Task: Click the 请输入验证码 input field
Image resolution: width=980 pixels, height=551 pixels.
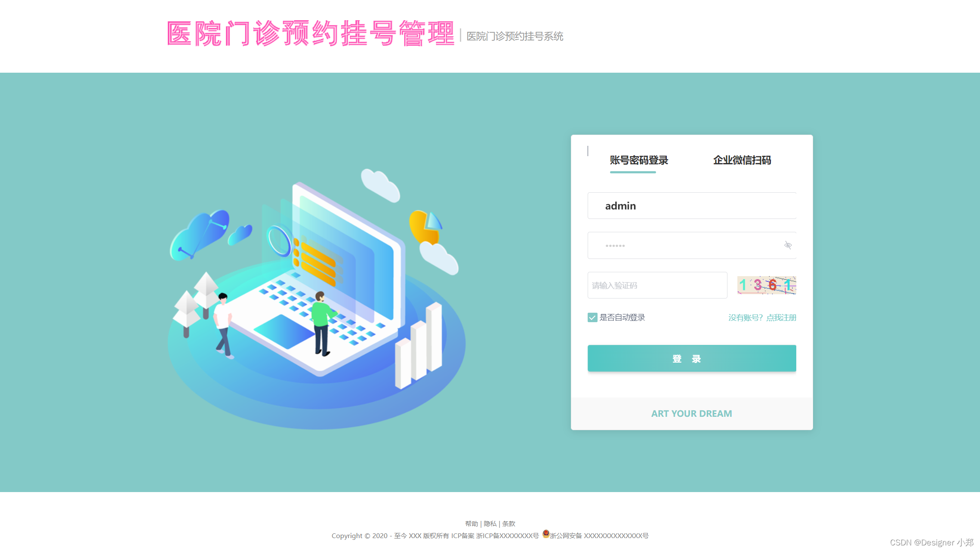Action: click(656, 285)
